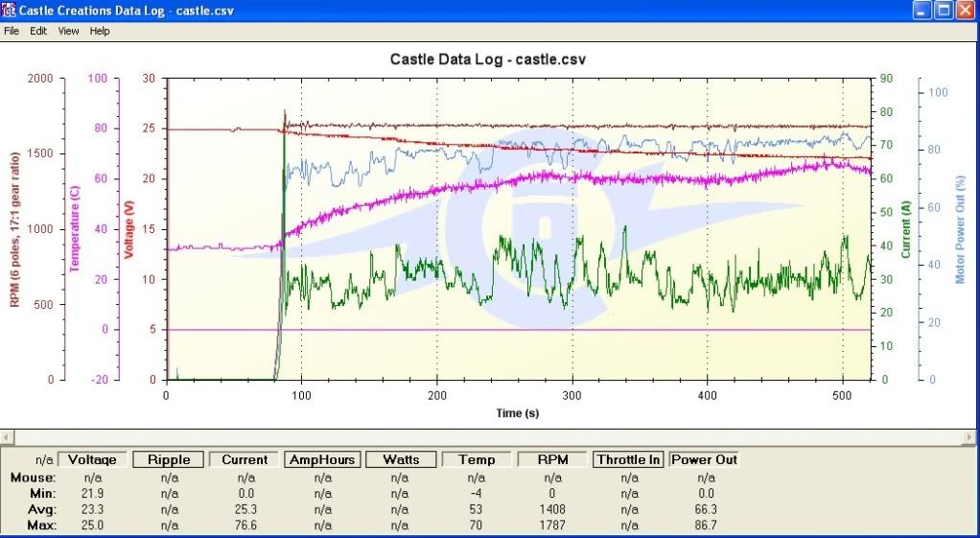Enable the Watts data series

point(400,459)
